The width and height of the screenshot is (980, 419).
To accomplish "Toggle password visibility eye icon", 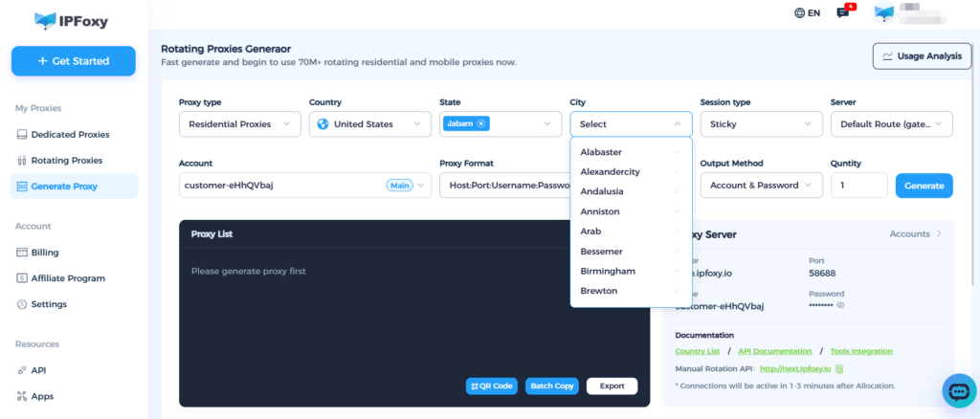I will coord(840,305).
